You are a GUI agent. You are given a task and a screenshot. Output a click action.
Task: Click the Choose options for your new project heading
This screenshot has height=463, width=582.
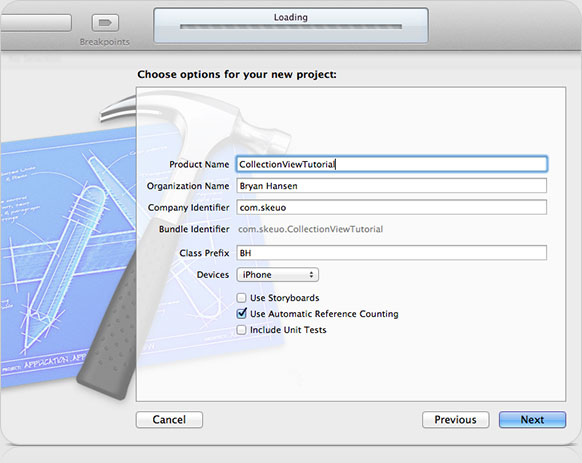click(x=237, y=75)
